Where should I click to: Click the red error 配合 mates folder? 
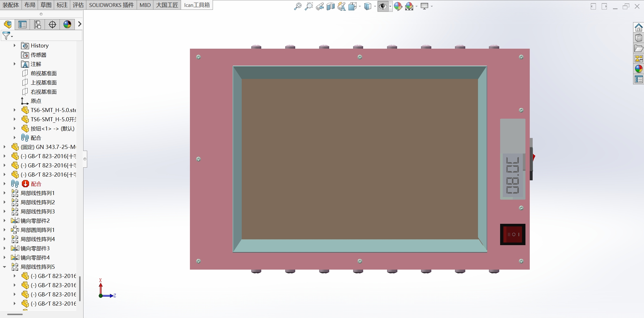click(x=36, y=184)
